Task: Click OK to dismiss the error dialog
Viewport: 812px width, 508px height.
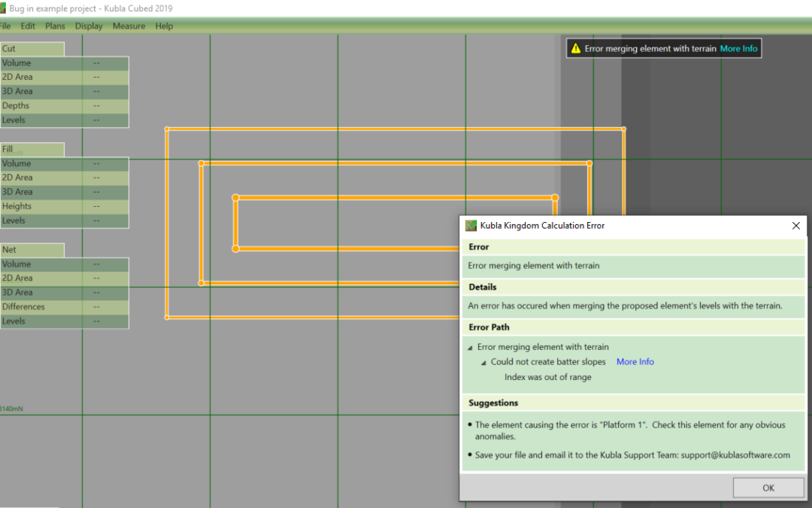Action: (x=768, y=488)
